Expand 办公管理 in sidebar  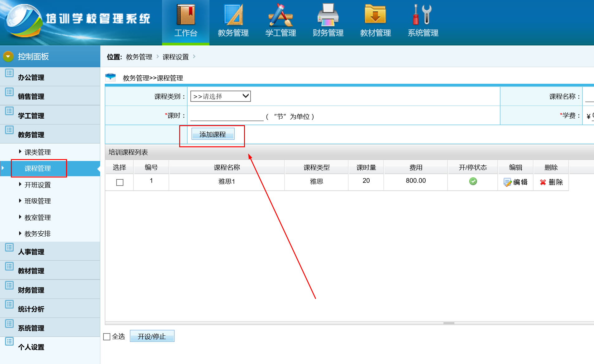tap(31, 77)
